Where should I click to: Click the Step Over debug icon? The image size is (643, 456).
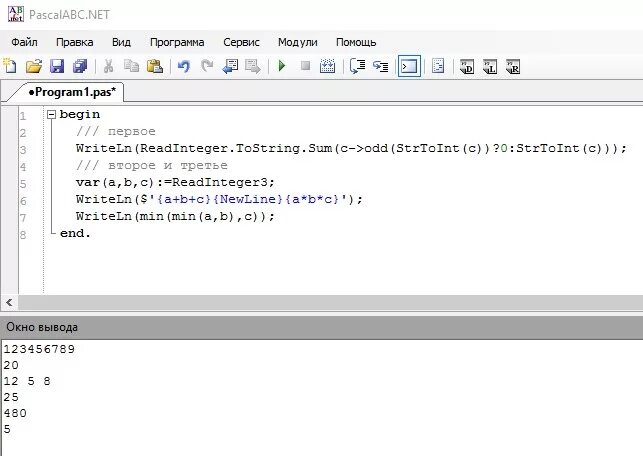click(357, 66)
